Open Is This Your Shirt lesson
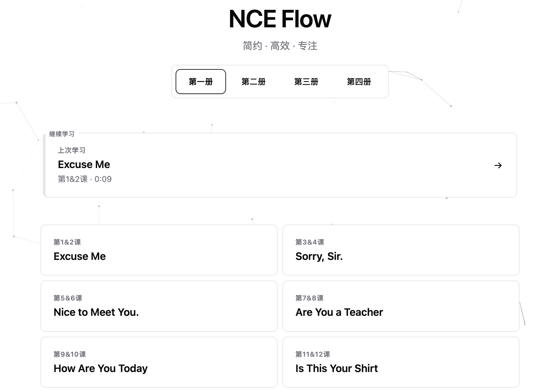Image resolution: width=541 pixels, height=392 pixels. click(x=401, y=362)
